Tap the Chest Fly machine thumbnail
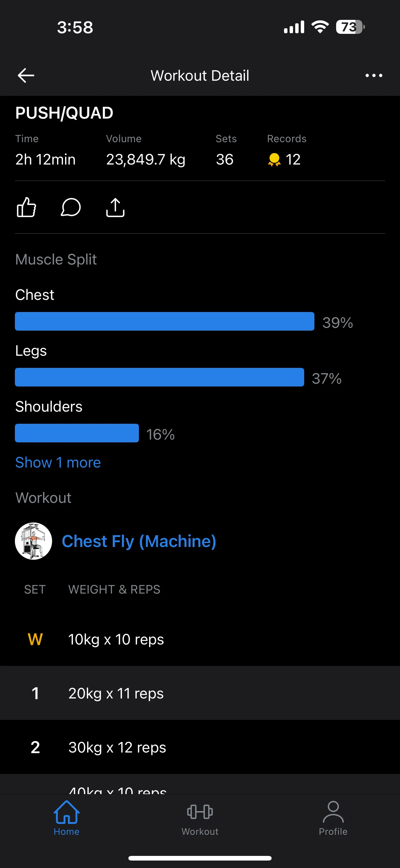 click(33, 541)
